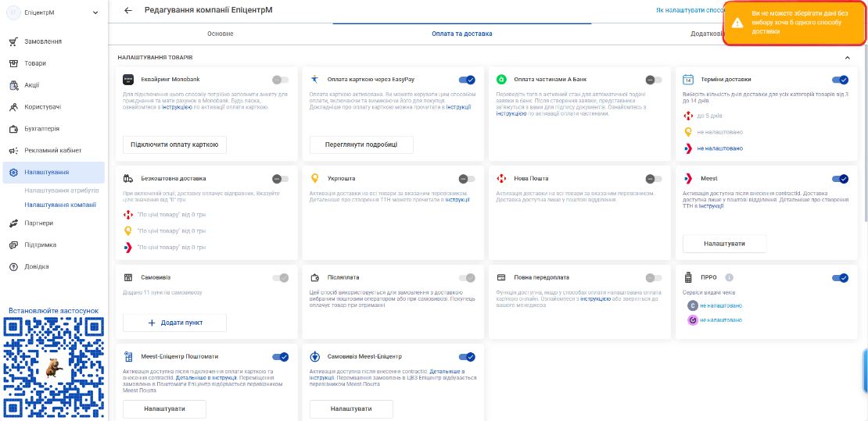868x421 pixels.
Task: Click the Підключити оплату карткою button
Action: [x=174, y=145]
